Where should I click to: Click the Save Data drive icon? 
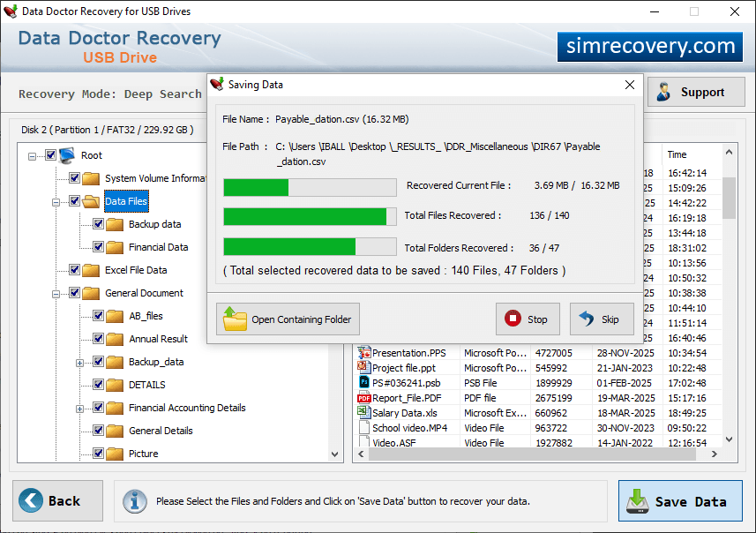point(638,501)
